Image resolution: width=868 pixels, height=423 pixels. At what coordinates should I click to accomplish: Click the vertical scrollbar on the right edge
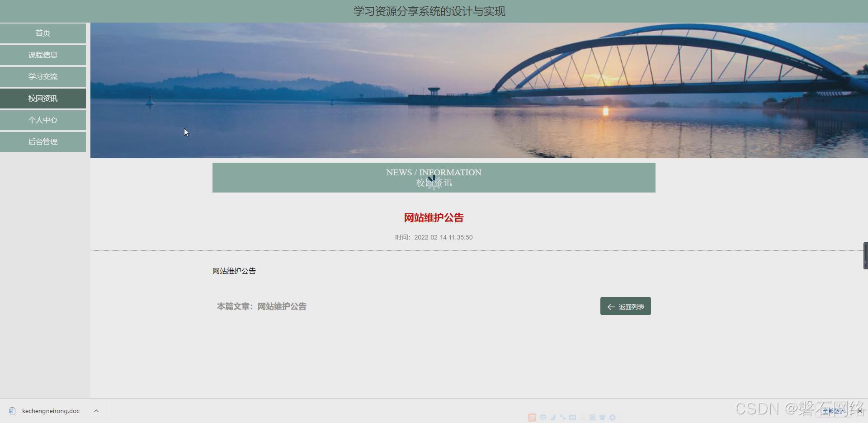[x=865, y=255]
